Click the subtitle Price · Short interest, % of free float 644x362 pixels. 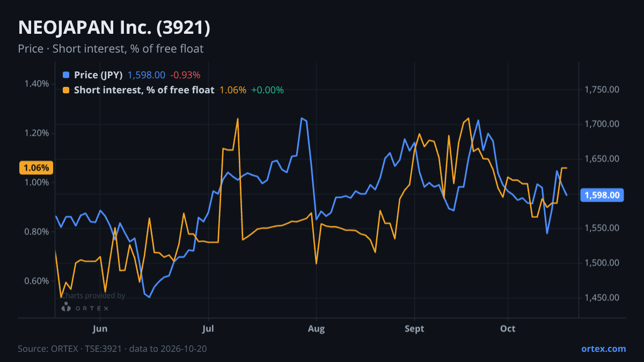pos(111,49)
